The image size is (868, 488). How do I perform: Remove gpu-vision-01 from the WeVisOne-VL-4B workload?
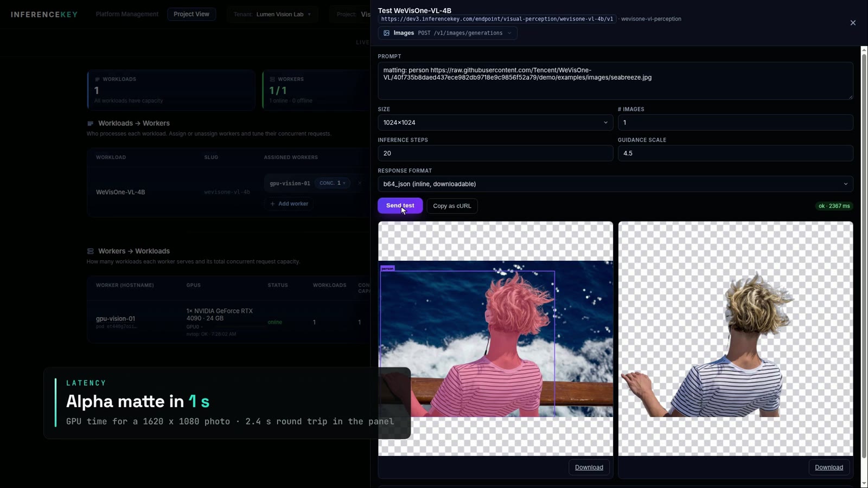tap(359, 183)
